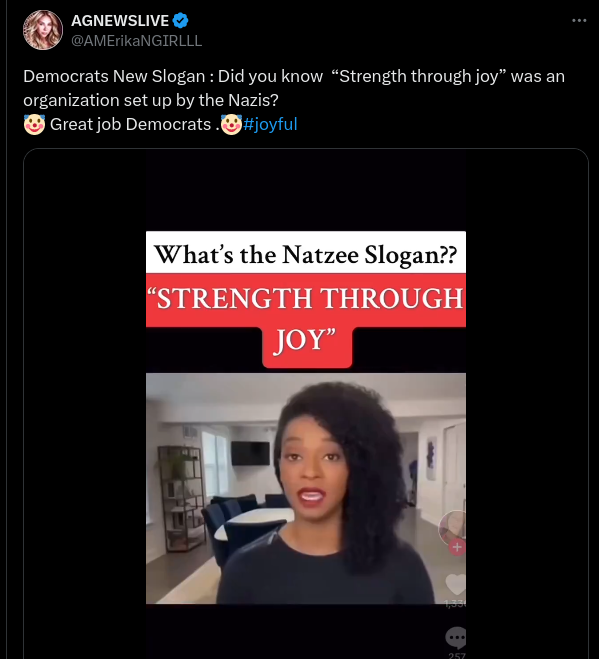Click the "What's the Natzee Slogan??" caption

point(306,253)
